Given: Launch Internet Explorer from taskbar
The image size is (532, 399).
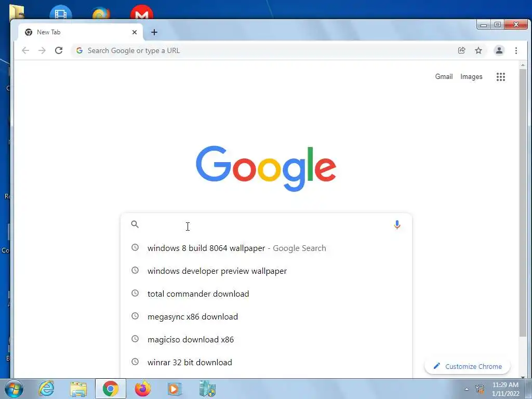Looking at the screenshot, I should pyautogui.click(x=46, y=389).
